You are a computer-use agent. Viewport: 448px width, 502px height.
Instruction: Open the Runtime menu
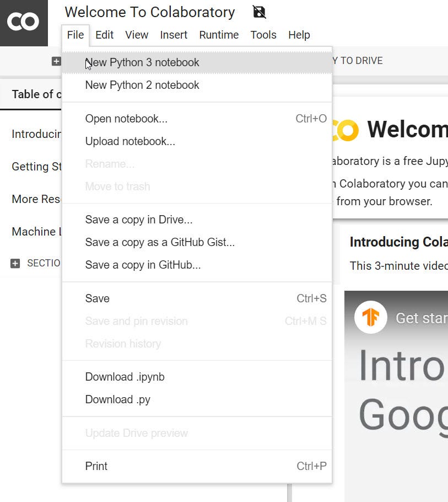pos(218,35)
